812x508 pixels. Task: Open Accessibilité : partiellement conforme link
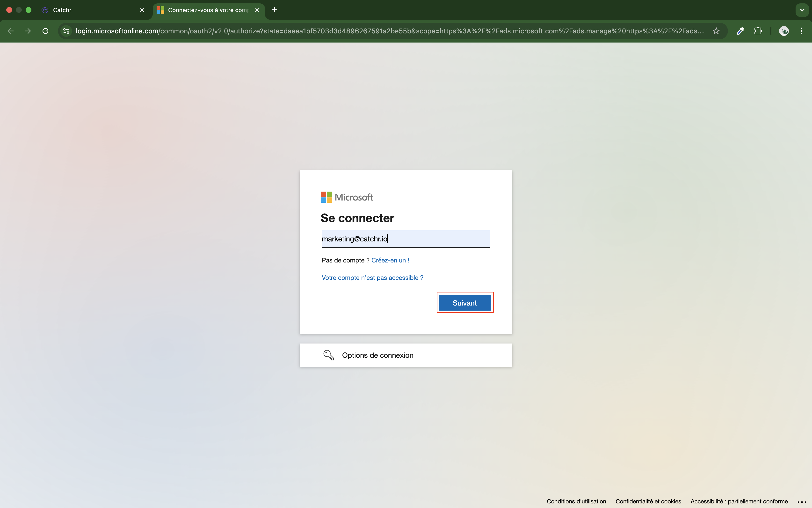(739, 501)
